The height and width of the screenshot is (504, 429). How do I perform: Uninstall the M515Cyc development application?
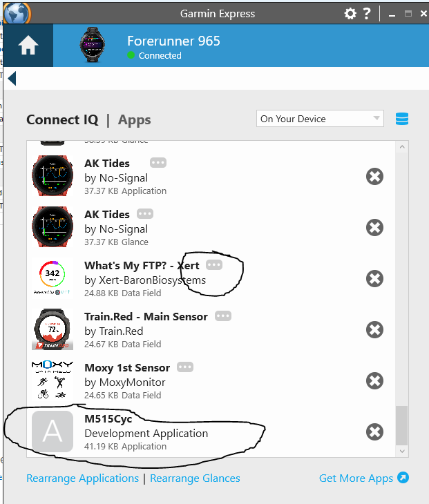tap(374, 432)
